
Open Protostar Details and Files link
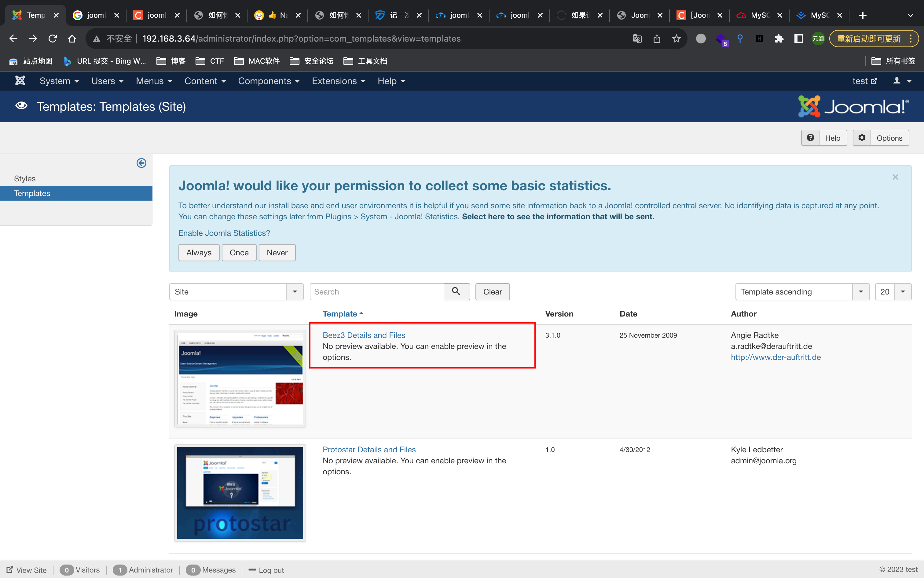click(x=369, y=450)
